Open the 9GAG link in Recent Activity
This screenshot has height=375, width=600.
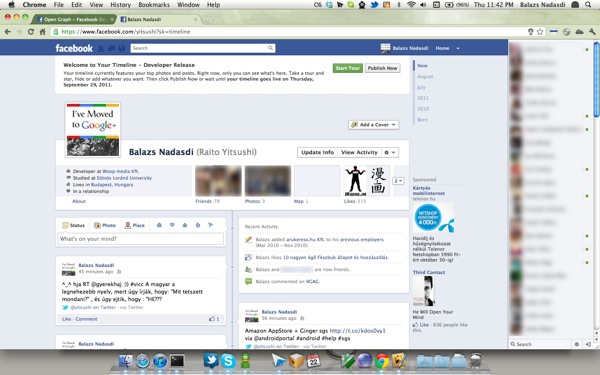click(x=312, y=282)
